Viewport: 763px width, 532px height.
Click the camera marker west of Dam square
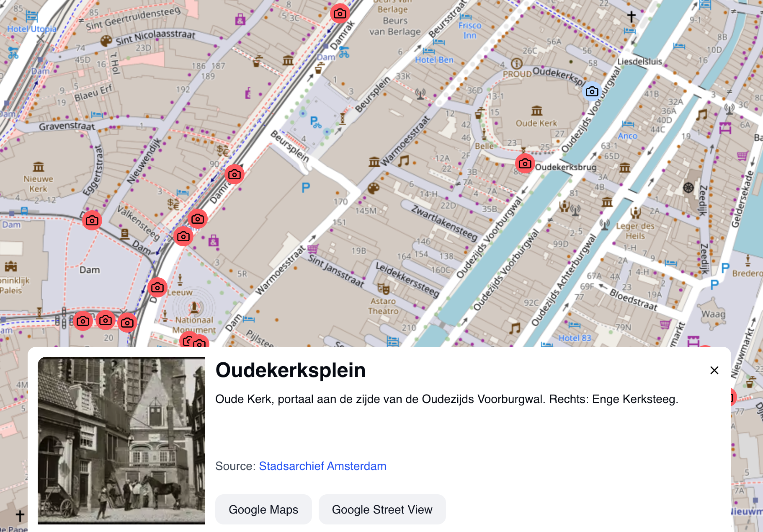point(92,220)
